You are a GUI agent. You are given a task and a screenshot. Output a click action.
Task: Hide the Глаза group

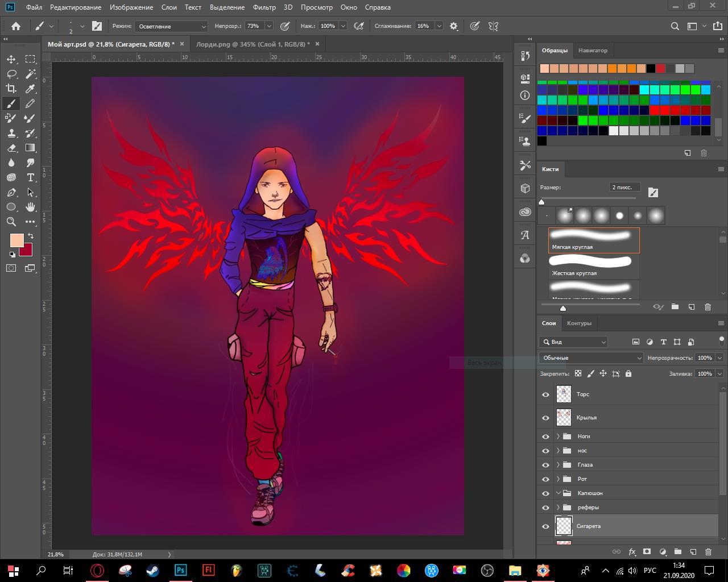[x=545, y=465]
